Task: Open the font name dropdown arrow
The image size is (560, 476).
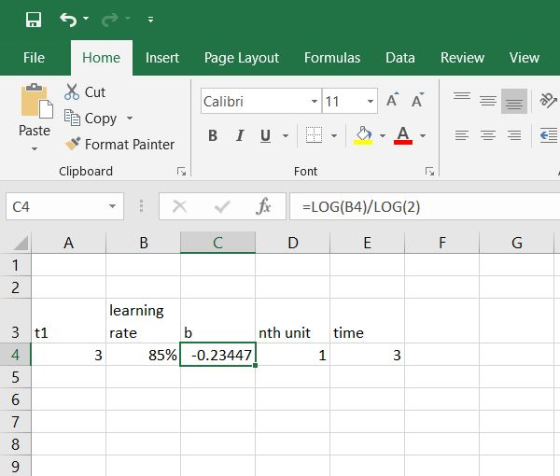Action: click(x=314, y=101)
